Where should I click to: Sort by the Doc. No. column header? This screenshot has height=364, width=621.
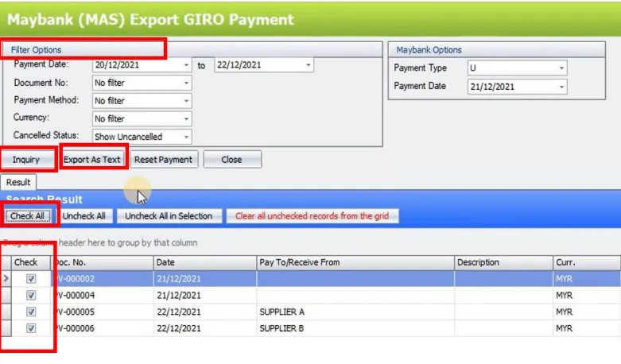coord(103,263)
